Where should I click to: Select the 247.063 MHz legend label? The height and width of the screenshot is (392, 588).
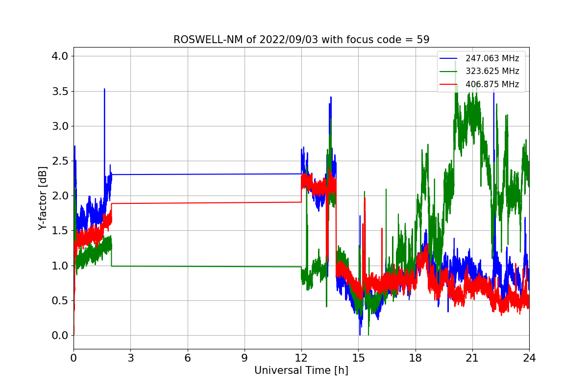point(492,58)
